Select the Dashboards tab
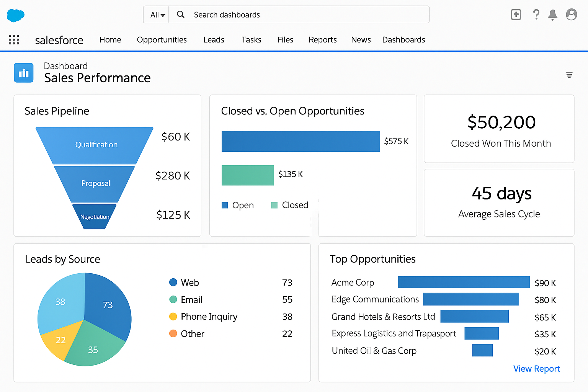Image resolution: width=588 pixels, height=392 pixels. click(403, 40)
